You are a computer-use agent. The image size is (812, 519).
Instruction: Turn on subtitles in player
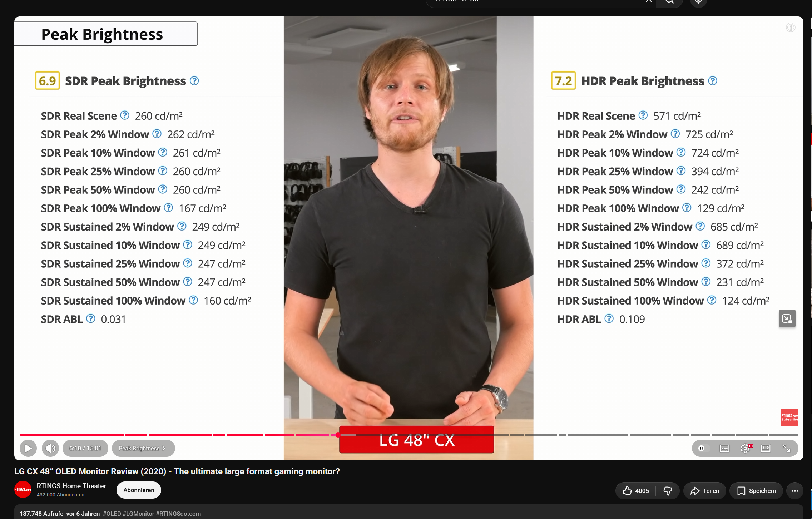(x=724, y=448)
